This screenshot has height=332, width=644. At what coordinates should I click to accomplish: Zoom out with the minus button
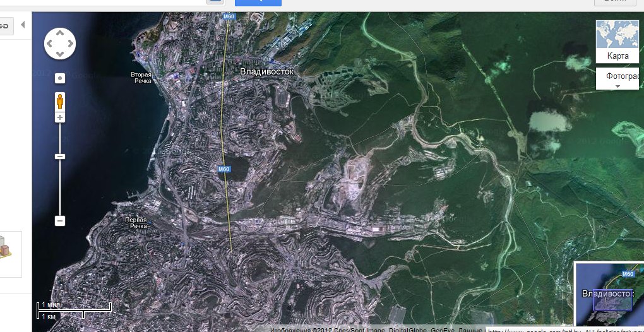(x=60, y=221)
